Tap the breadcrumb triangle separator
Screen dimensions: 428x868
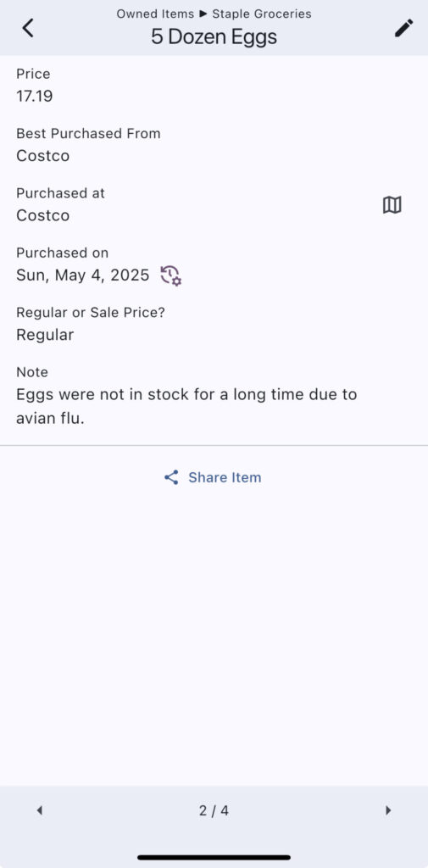203,14
